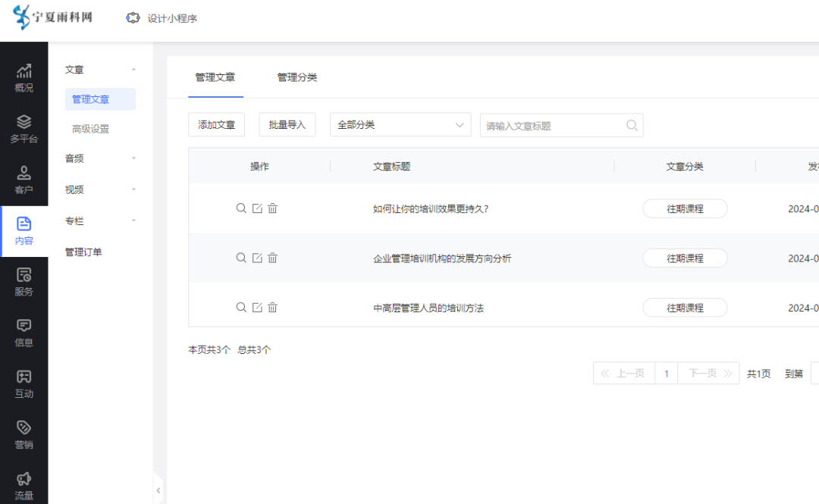Image resolution: width=819 pixels, height=504 pixels.
Task: Click title 中高层管理人员的培训方法
Action: point(428,308)
